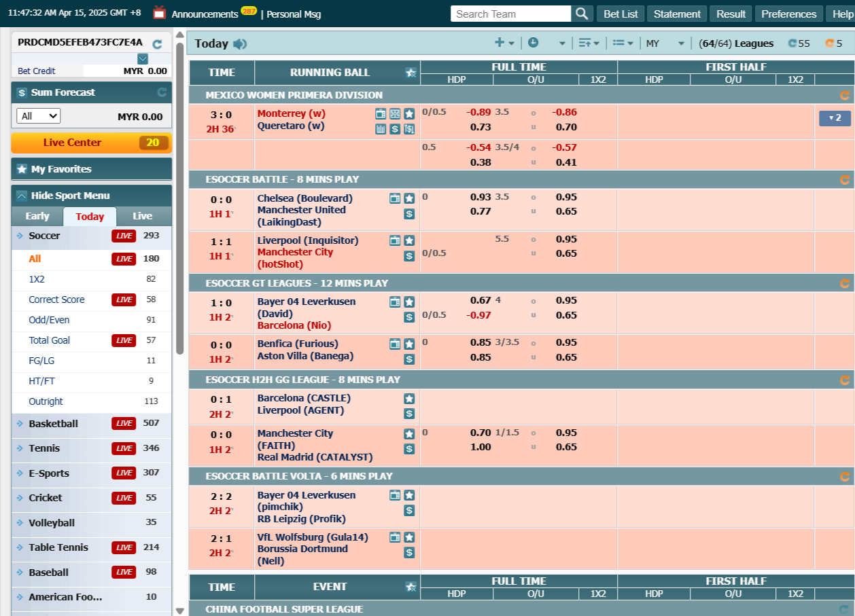Viewport: 855px width, 616px height.
Task: Click Monterrey (w) handicap odds -0.89
Action: [x=478, y=112]
